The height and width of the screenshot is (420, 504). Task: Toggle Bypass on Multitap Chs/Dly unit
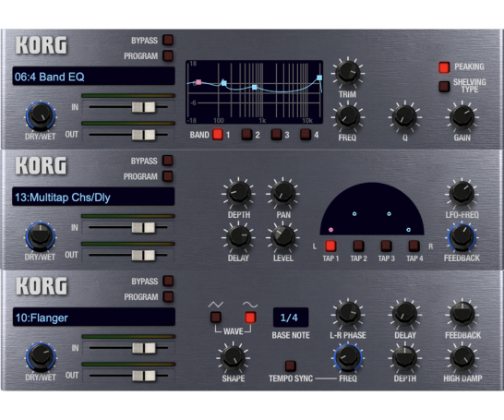point(167,161)
